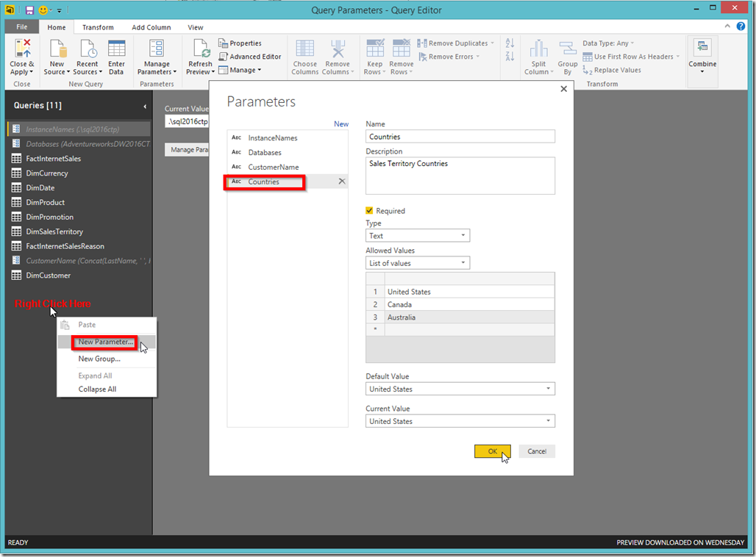
Task: Choose Collapse All in the context menu
Action: [97, 389]
